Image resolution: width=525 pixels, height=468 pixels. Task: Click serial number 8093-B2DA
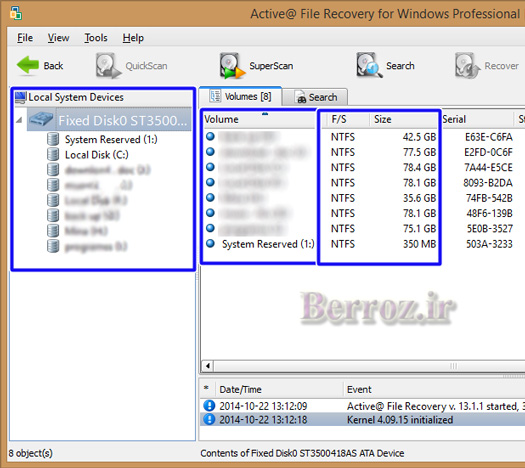click(488, 183)
